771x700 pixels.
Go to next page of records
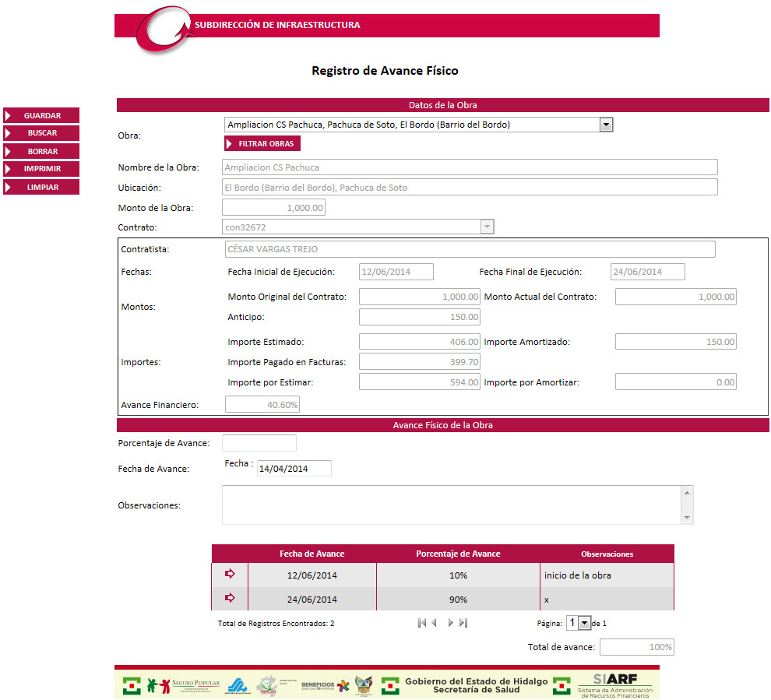[x=450, y=623]
